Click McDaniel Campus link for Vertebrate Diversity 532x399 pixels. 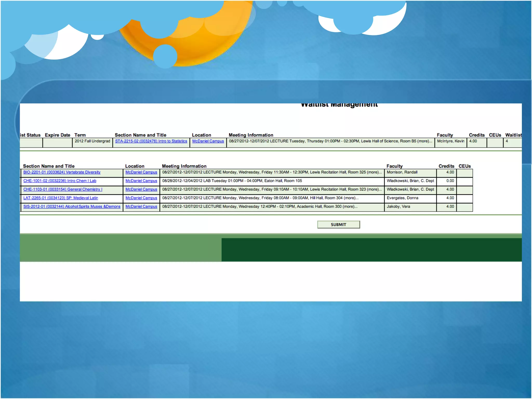tap(141, 172)
